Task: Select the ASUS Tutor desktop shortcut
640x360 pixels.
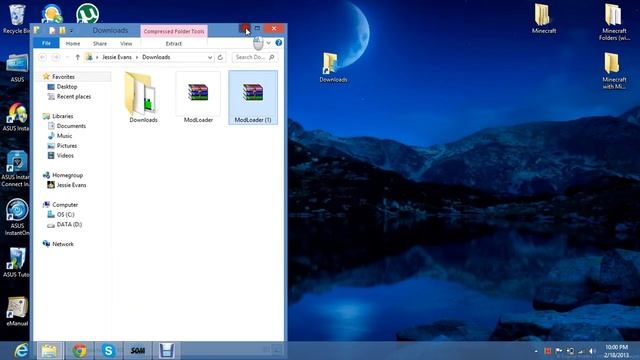Action: pyautogui.click(x=16, y=262)
